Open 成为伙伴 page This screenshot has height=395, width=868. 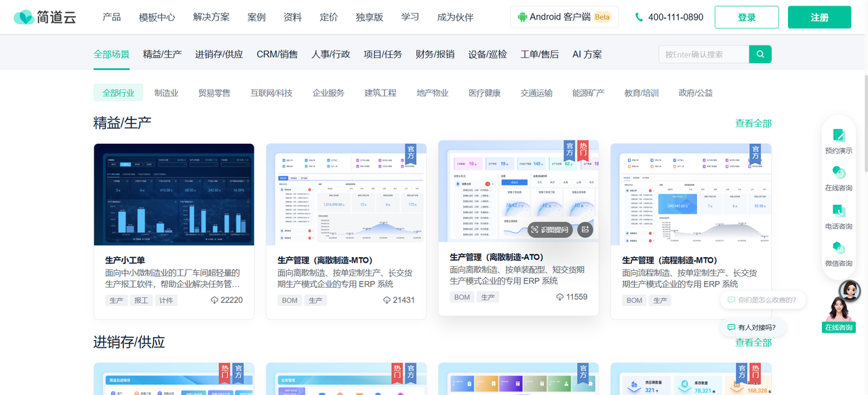click(455, 17)
